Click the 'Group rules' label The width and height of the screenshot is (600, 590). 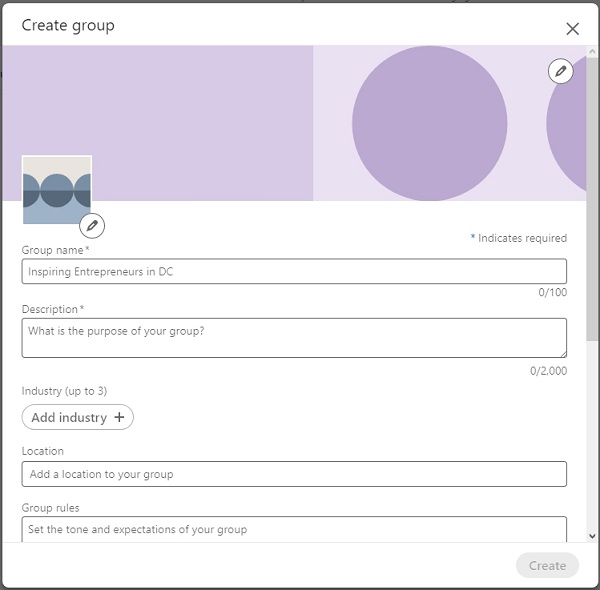51,508
